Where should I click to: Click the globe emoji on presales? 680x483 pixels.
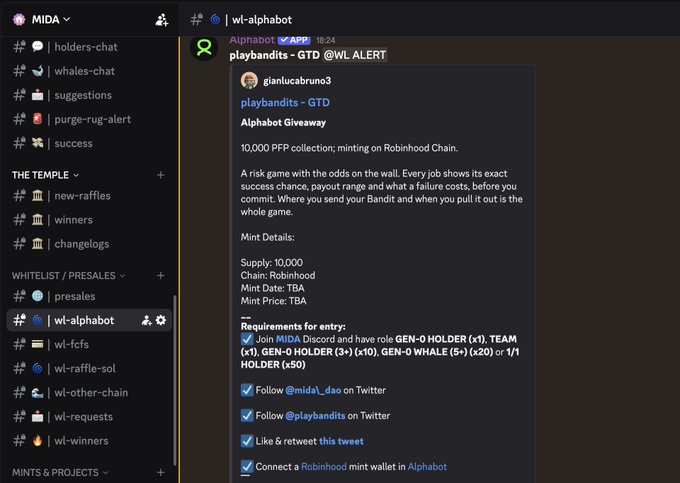(x=37, y=296)
